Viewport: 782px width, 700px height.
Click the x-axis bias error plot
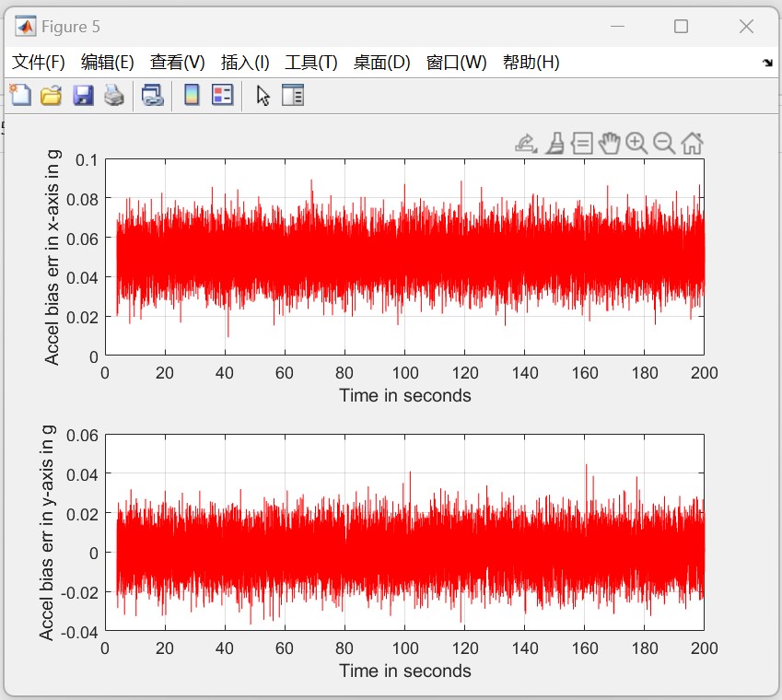point(404,257)
